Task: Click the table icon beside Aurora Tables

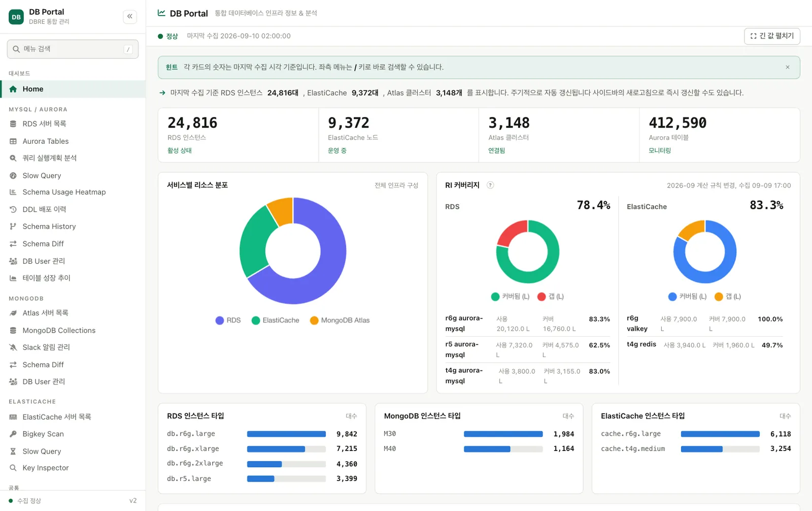Action: pyautogui.click(x=13, y=141)
